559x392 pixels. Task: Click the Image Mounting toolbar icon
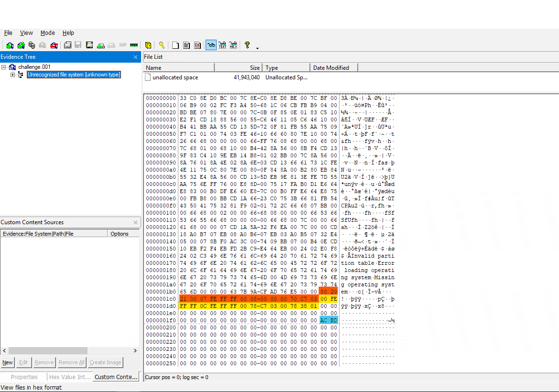click(x=32, y=45)
